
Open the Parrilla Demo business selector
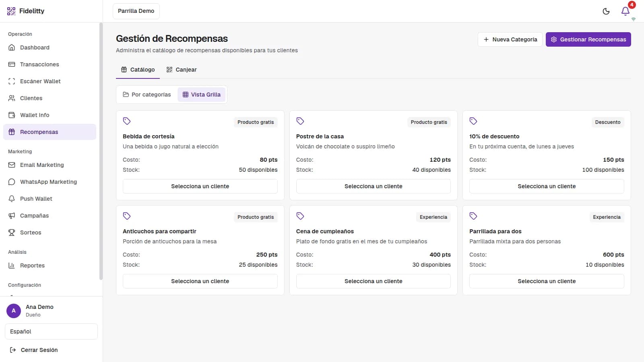136,11
